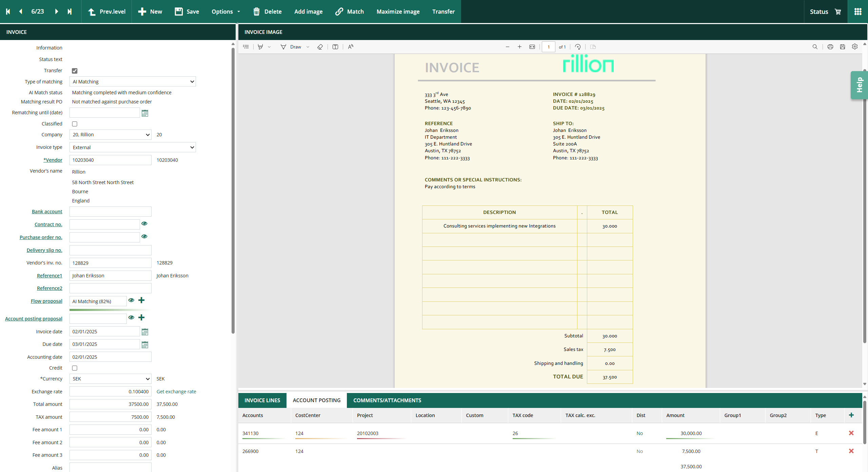
Task: Rotate the invoice image
Action: [578, 47]
